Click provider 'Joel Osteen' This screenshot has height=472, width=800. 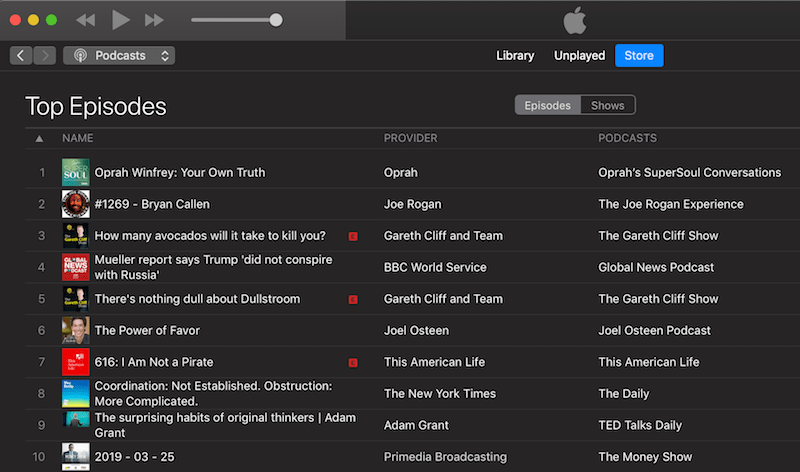point(416,331)
